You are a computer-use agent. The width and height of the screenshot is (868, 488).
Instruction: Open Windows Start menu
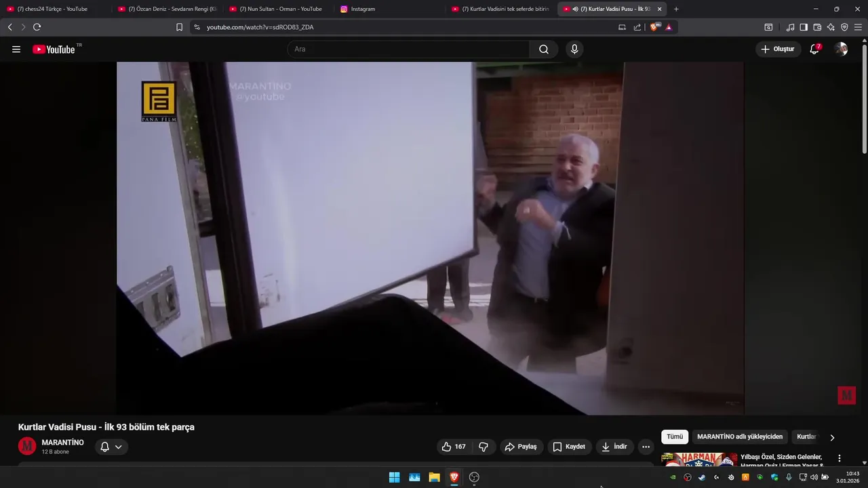394,477
